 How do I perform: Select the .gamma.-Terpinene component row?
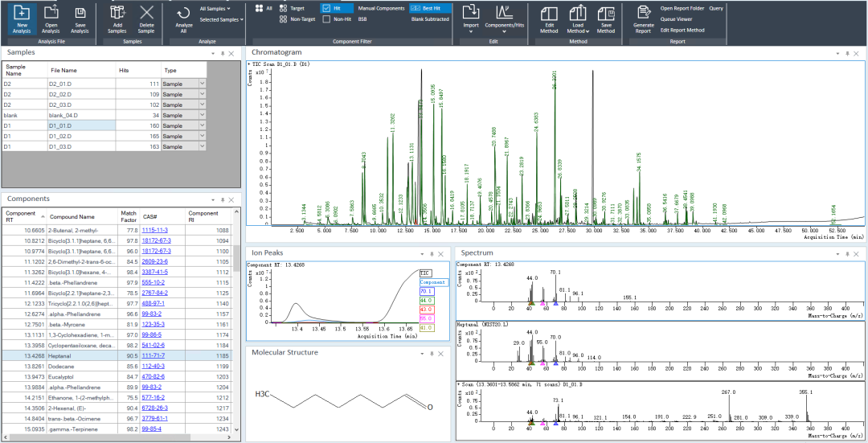point(117,429)
